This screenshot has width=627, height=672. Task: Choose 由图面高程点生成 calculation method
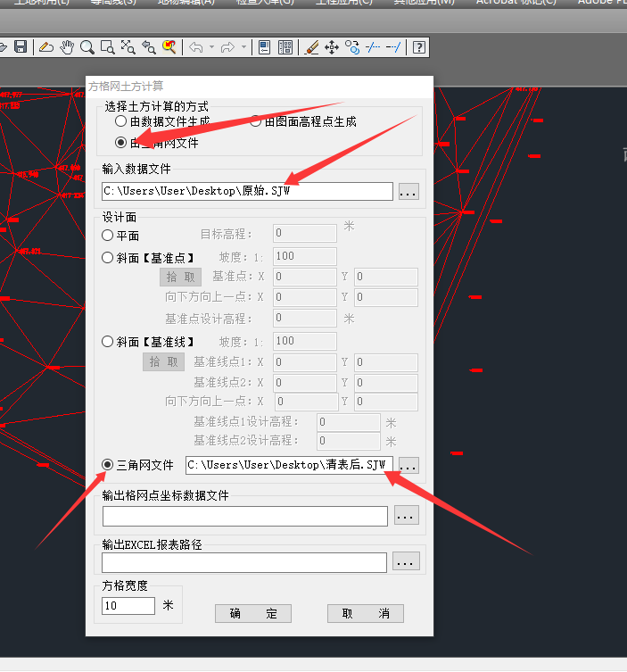click(x=255, y=122)
